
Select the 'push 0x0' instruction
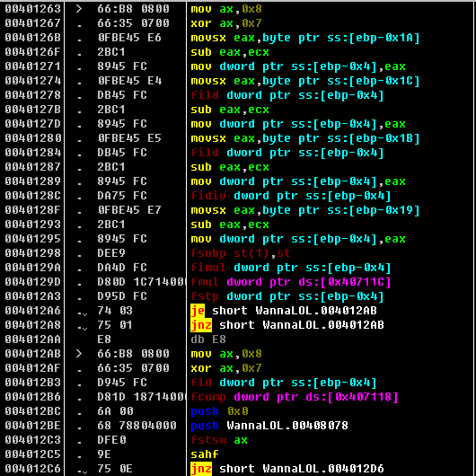pos(219,411)
